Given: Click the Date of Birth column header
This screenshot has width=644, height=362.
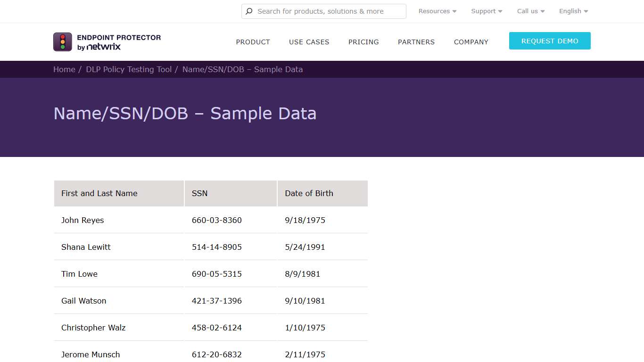Looking at the screenshot, I should pos(309,193).
